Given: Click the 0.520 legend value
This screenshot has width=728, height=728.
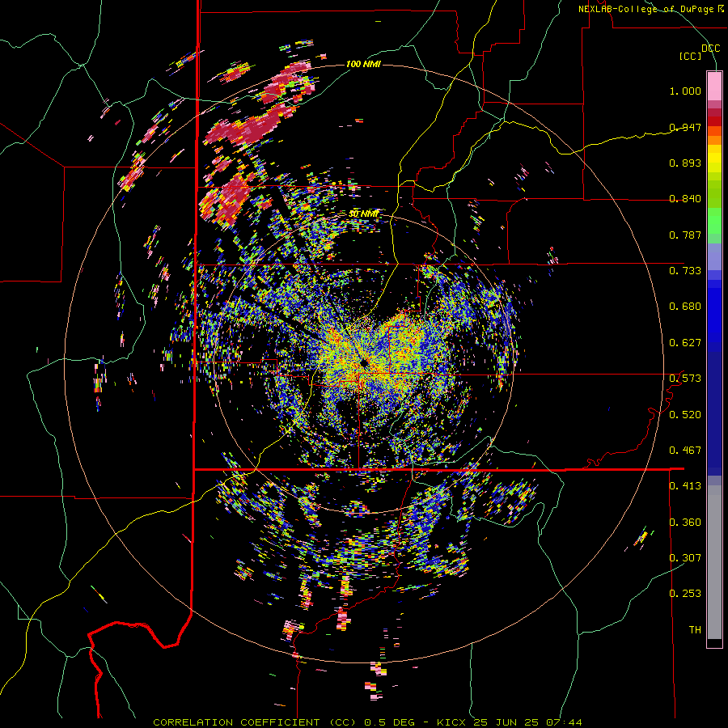Looking at the screenshot, I should (x=685, y=415).
